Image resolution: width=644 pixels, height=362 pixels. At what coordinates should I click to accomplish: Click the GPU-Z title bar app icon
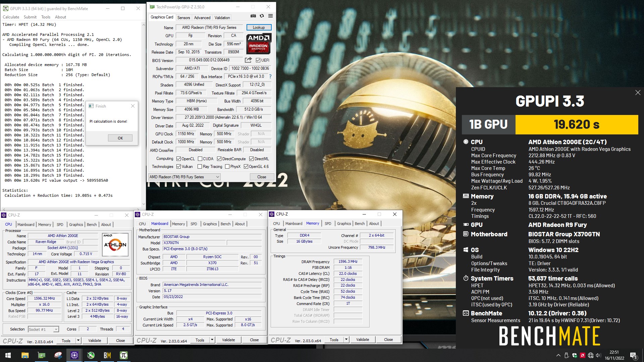click(152, 7)
